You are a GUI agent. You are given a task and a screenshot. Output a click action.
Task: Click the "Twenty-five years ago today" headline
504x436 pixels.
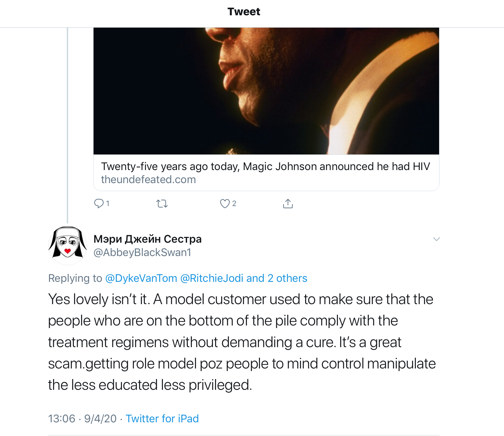(265, 167)
